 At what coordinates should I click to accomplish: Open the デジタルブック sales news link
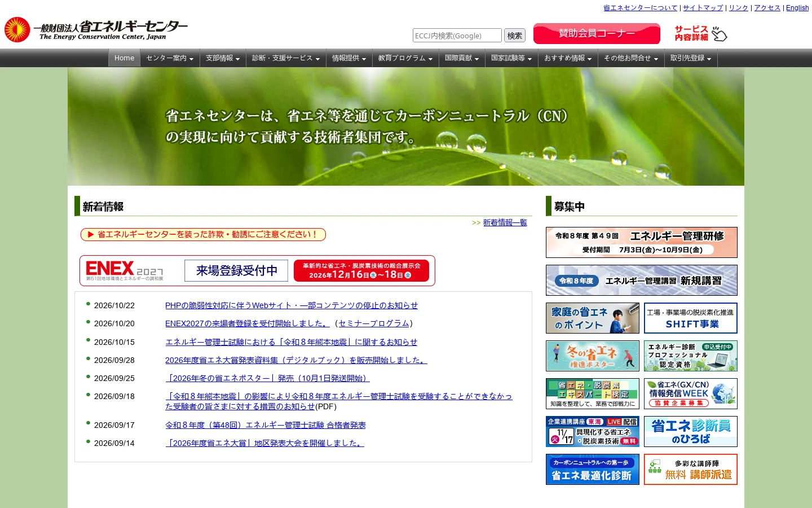point(296,360)
